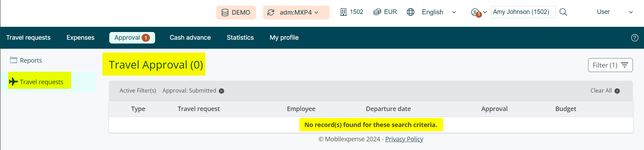
Task: Open the Filter (1) button
Action: (x=610, y=65)
